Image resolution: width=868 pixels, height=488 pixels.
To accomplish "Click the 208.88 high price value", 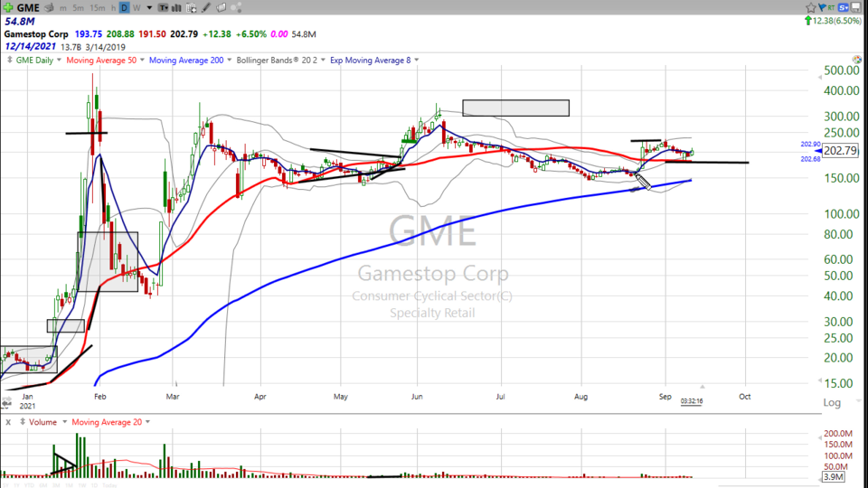I will tap(120, 33).
